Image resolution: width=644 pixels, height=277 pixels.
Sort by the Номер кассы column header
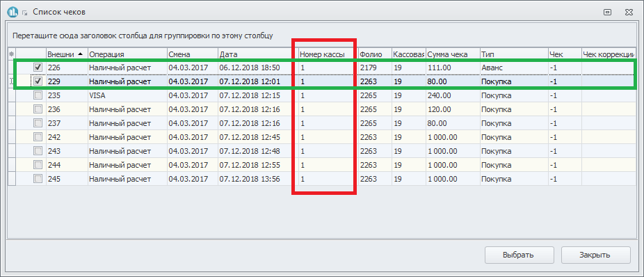point(328,54)
